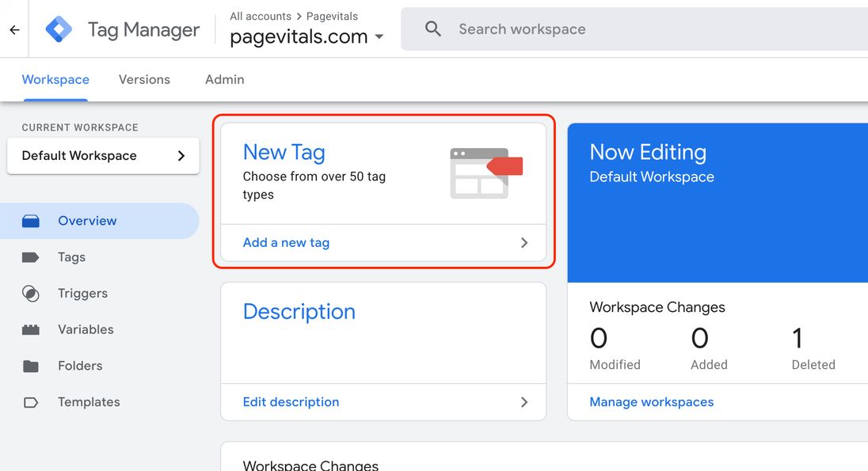Image resolution: width=868 pixels, height=471 pixels.
Task: Open Manage workspaces
Action: 651,402
